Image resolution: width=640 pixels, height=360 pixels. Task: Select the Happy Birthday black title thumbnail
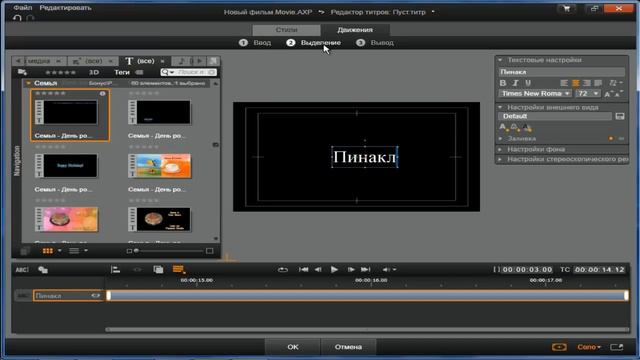[x=67, y=166]
